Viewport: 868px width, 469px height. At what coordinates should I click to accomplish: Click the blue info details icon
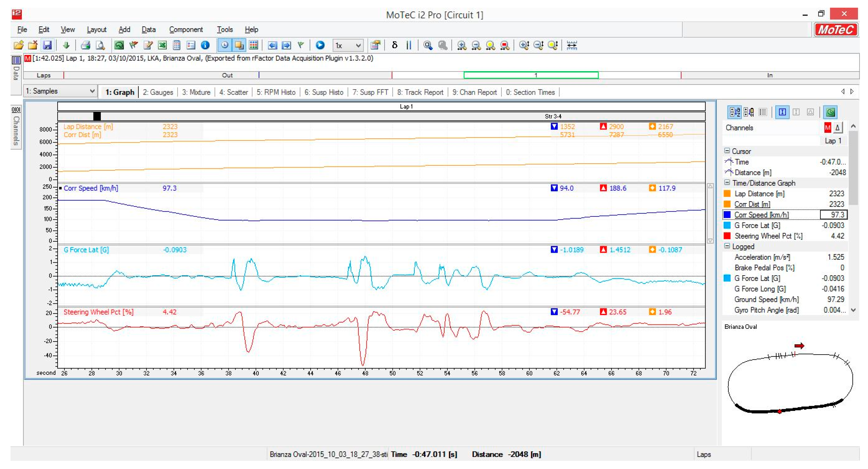[205, 45]
